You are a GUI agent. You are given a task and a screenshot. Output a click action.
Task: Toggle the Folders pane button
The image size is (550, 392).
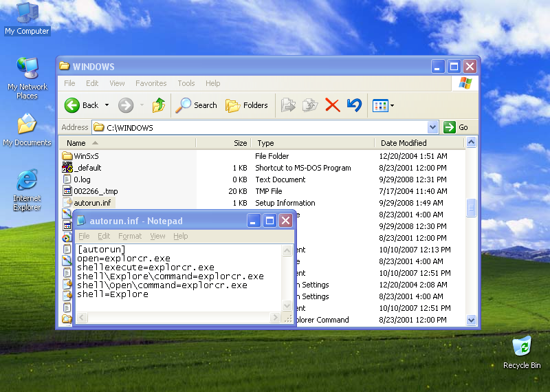247,105
